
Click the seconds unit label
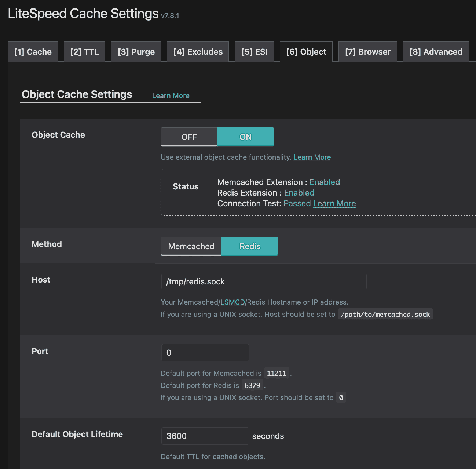tap(268, 436)
